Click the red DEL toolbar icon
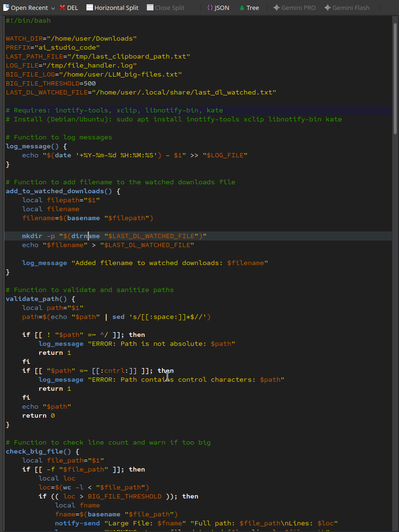Screen dimensions: 399x532 (x=62, y=8)
